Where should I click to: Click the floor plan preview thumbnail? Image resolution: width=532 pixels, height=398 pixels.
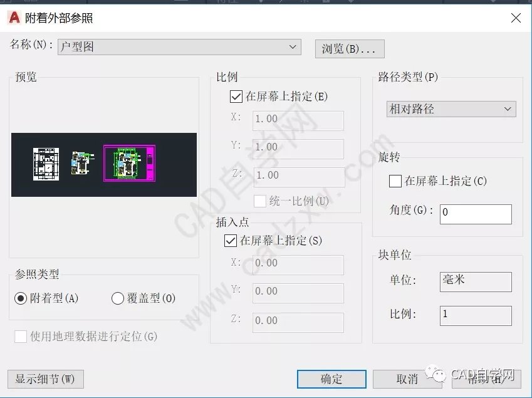(x=104, y=164)
